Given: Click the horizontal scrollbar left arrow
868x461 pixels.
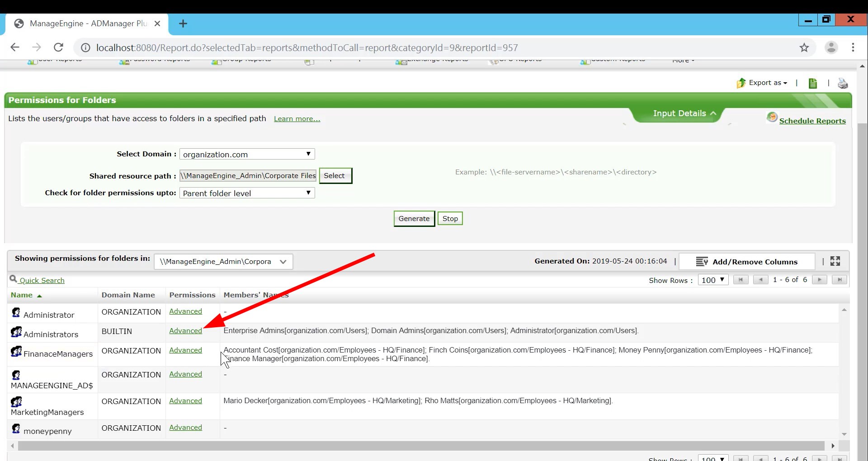Looking at the screenshot, I should 12,446.
